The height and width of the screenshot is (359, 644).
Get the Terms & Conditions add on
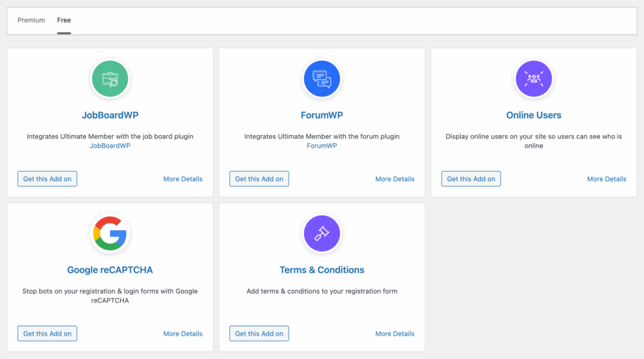click(259, 334)
